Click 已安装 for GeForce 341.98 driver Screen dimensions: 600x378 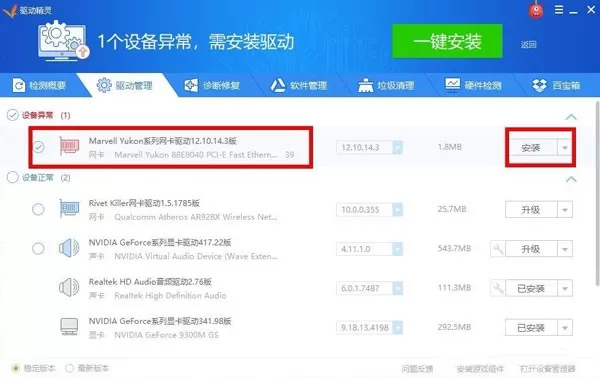(x=531, y=328)
